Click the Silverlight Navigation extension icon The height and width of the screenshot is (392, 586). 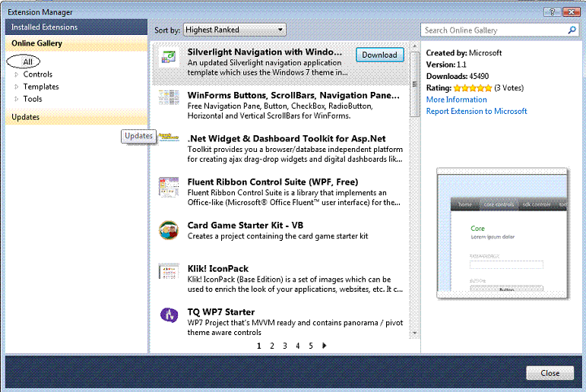coord(169,57)
